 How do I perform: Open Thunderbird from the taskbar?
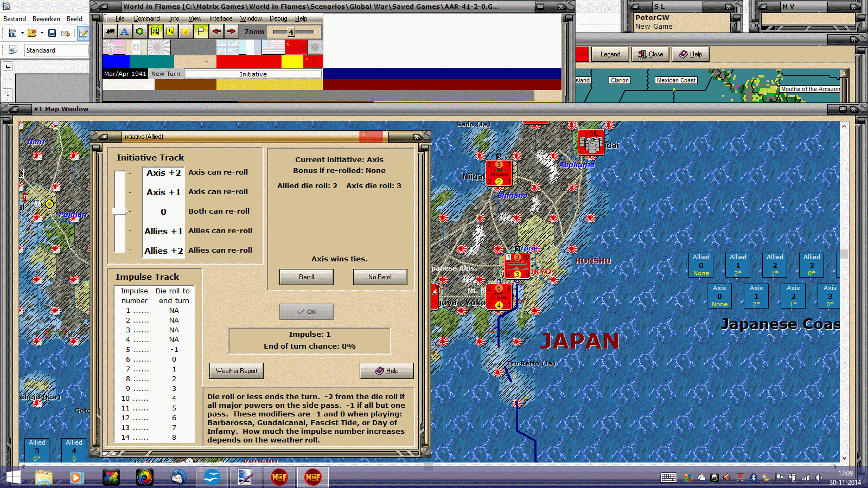pyautogui.click(x=178, y=477)
